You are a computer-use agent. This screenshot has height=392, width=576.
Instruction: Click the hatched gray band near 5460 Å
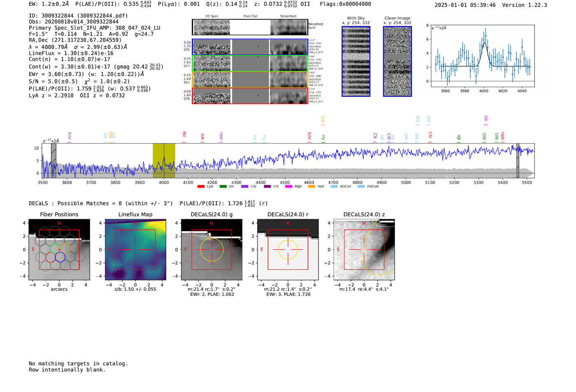point(518,160)
